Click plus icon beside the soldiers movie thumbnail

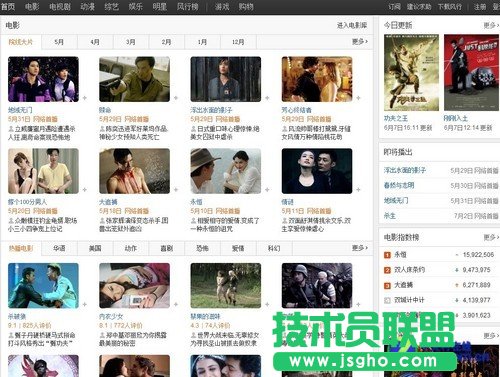358,304
